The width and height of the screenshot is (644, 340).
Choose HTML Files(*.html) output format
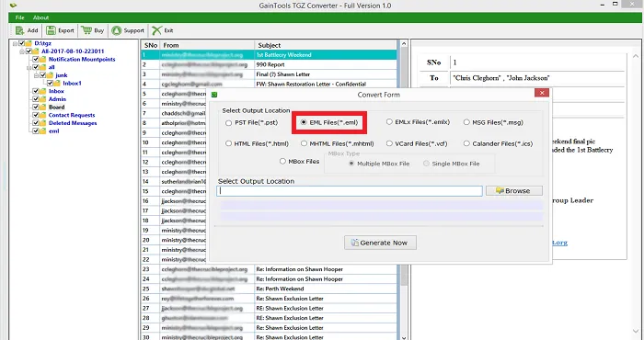[x=228, y=143]
